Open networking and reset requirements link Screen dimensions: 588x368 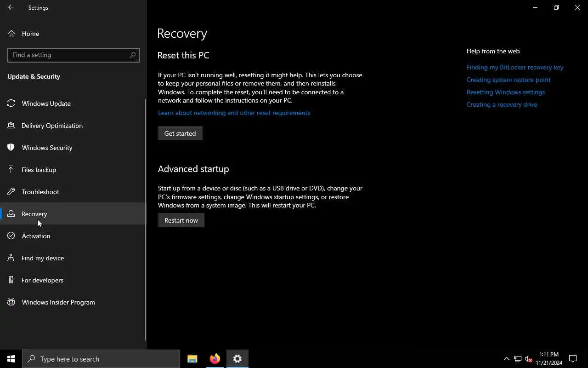pos(234,113)
